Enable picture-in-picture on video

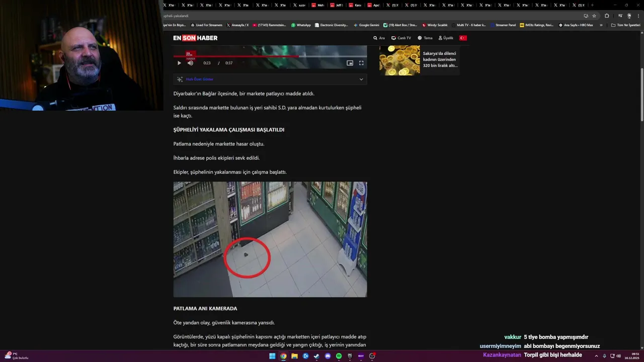(x=350, y=63)
